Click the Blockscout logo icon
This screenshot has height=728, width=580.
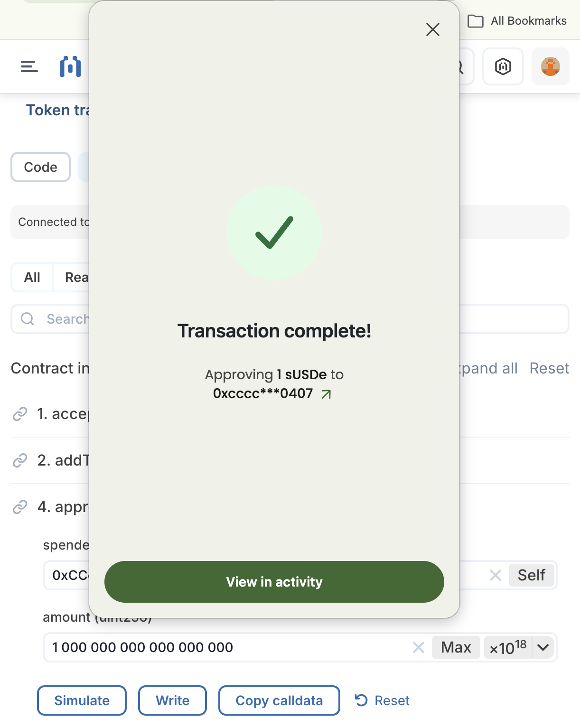70,66
